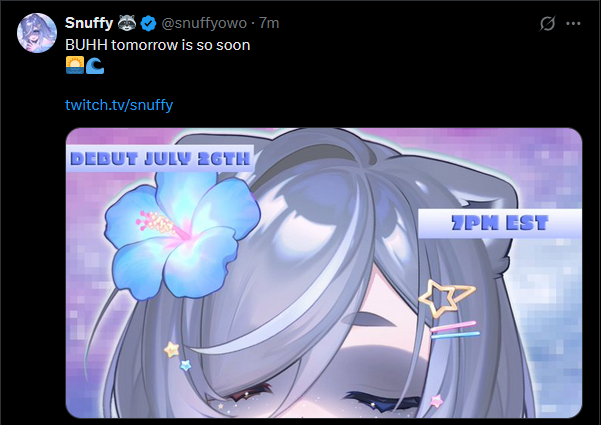
Task: Click the blue hibiscus flower in image
Action: point(182,235)
